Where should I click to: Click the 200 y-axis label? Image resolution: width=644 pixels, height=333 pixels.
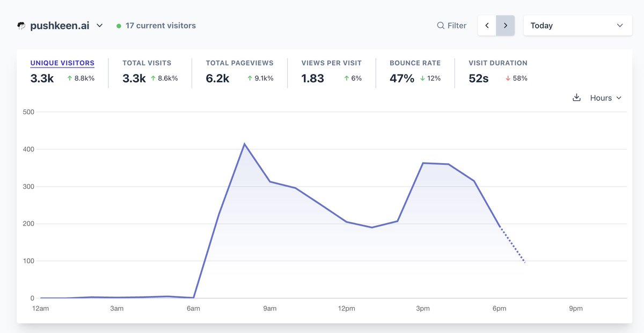pyautogui.click(x=28, y=224)
